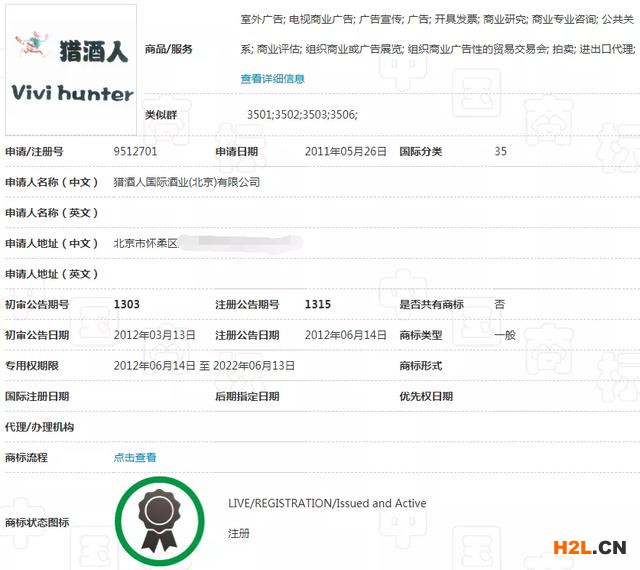Screen dimensions: 640x570
Task: Click the applicant address 北京市怀柔区
Action: [x=145, y=243]
